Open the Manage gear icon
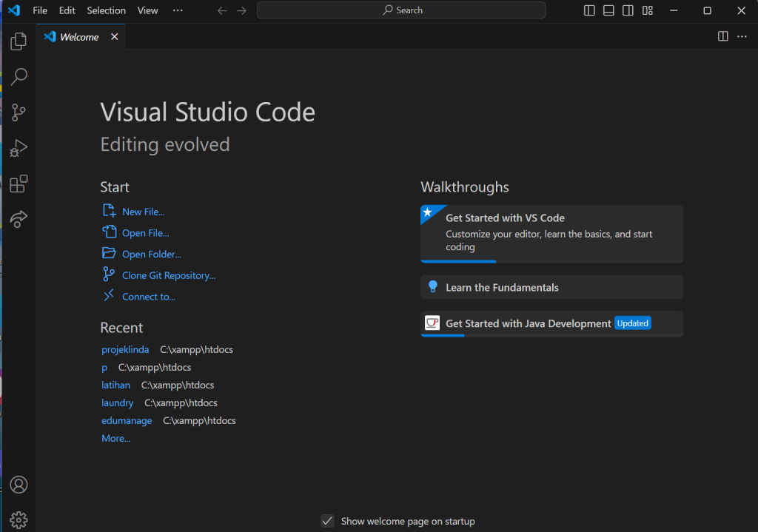Screen dimensions: 758x532 [19, 519]
